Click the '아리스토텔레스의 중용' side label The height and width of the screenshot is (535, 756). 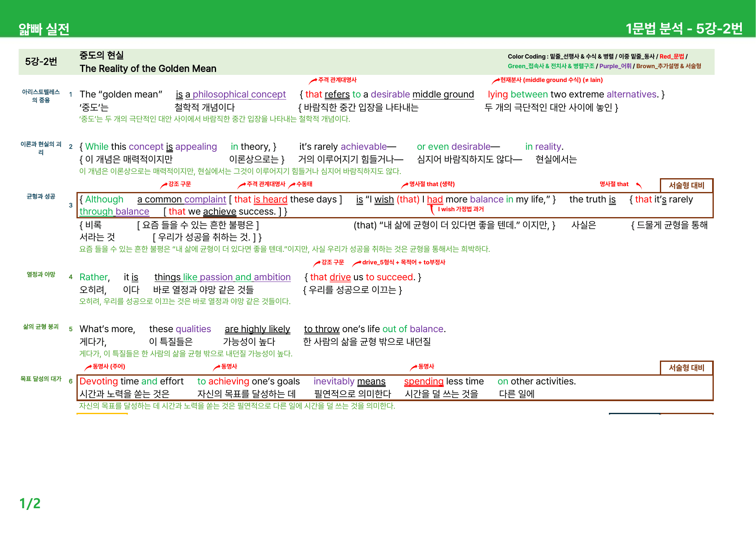41,96
